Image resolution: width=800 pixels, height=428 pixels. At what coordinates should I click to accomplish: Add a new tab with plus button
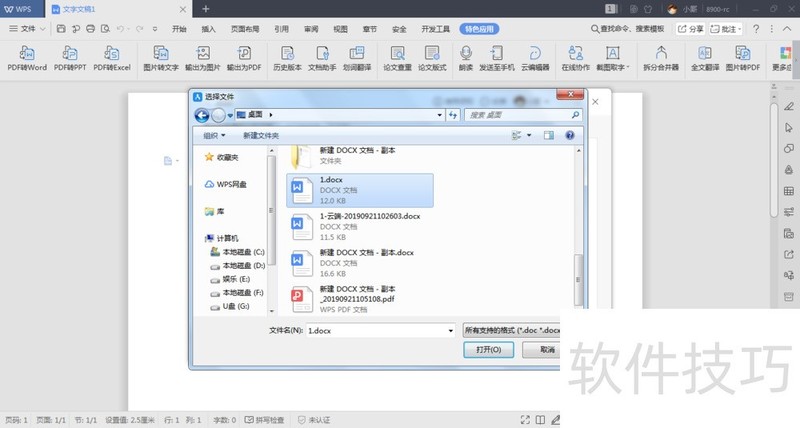pos(206,9)
